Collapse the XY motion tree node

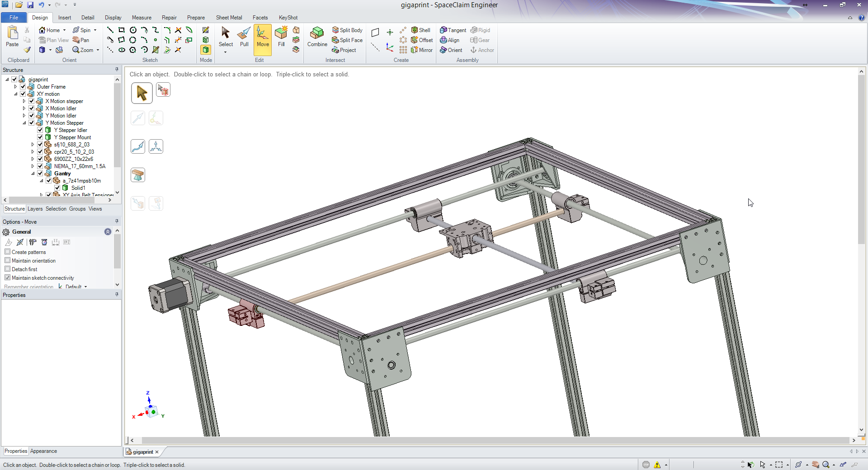tap(16, 94)
